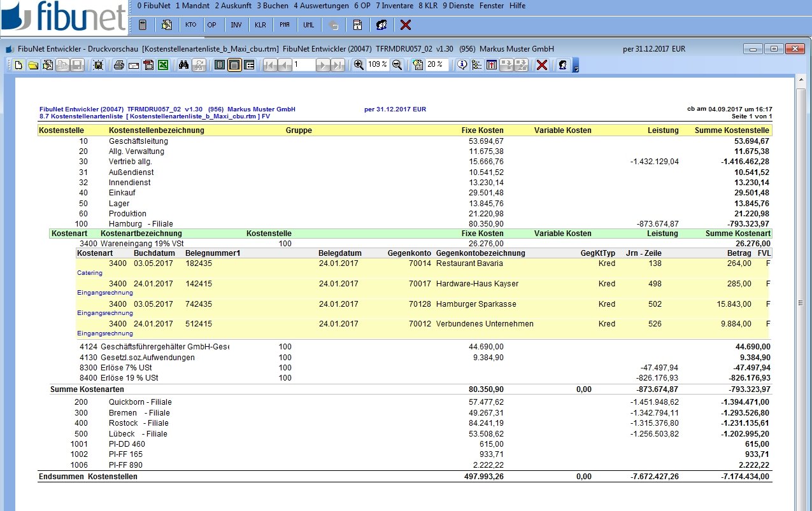Click the vertical scrollbar on the right
The image size is (812, 511).
point(801,286)
